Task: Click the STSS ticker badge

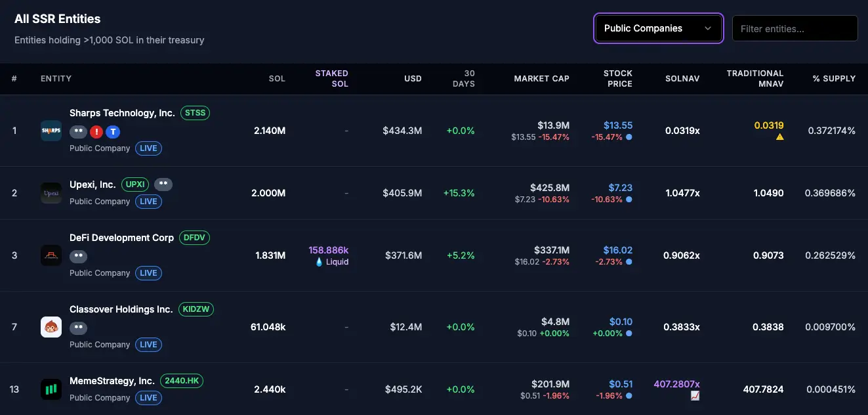Action: (196, 113)
